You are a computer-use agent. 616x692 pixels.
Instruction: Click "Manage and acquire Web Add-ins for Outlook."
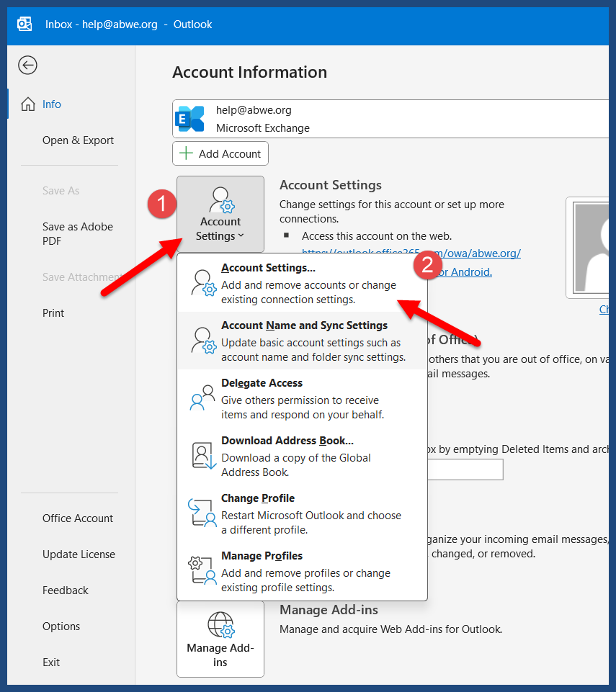(x=390, y=629)
